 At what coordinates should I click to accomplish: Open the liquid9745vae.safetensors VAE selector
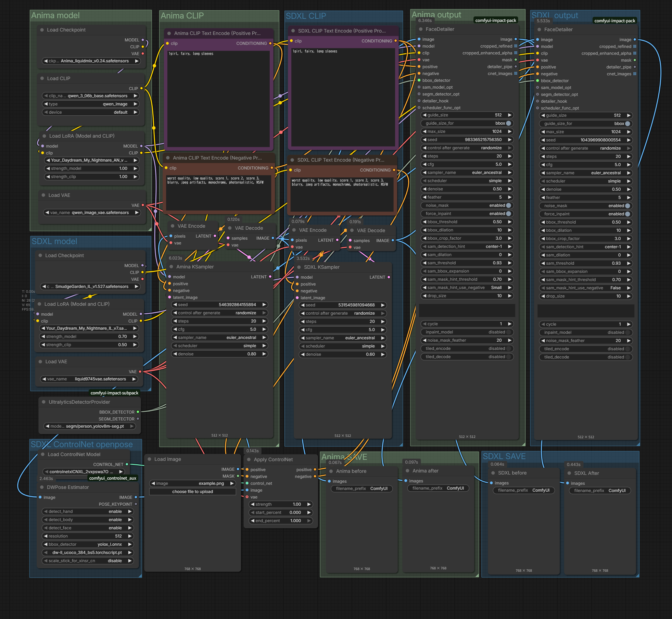tap(89, 379)
